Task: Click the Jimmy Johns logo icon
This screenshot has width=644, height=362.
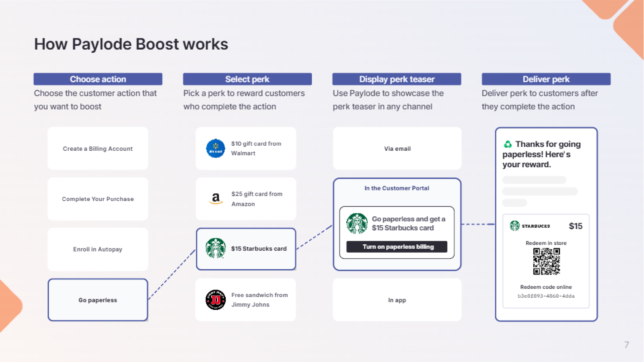Action: point(216,300)
